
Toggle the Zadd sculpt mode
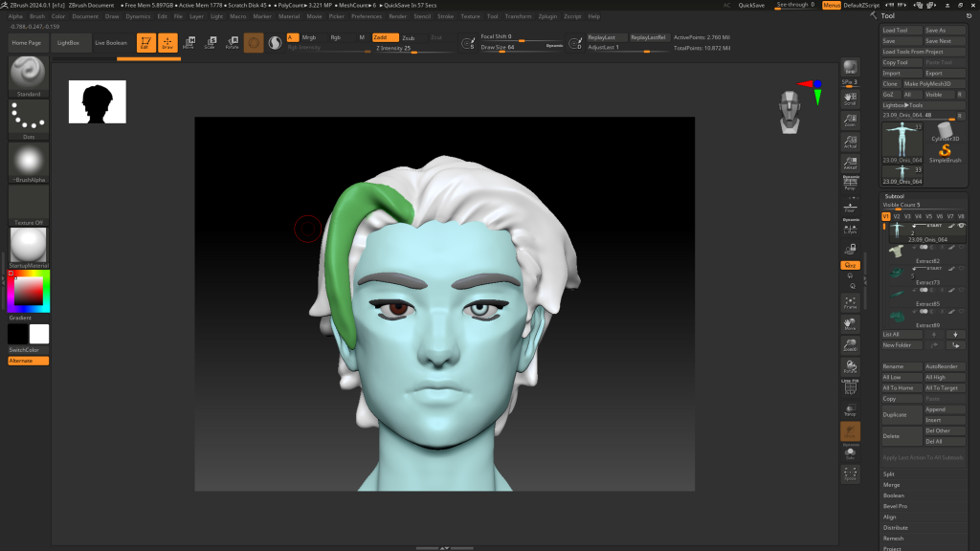(x=385, y=37)
